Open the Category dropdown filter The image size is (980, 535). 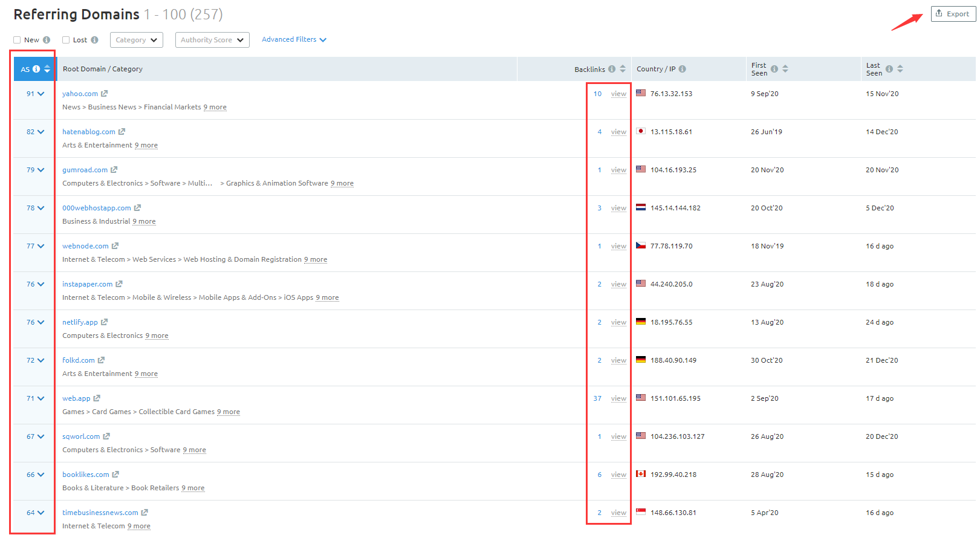click(x=136, y=40)
